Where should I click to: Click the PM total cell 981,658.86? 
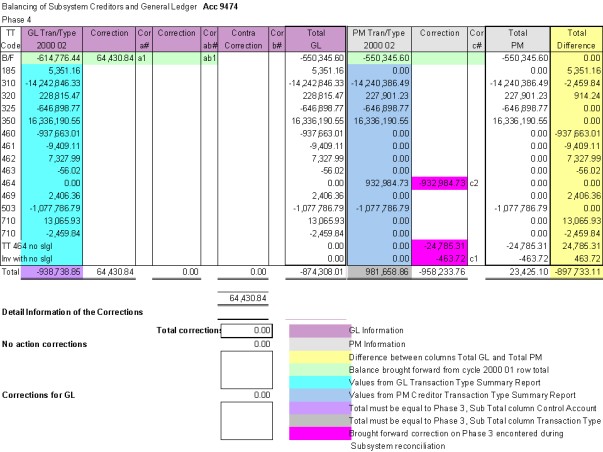[381, 270]
